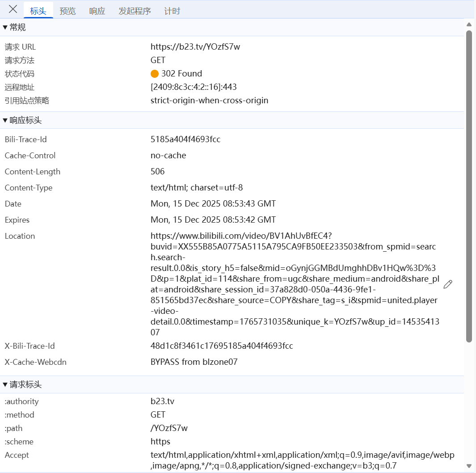
Task: Click the Content-Type value text/html; charset=utf-8
Action: [x=197, y=188]
